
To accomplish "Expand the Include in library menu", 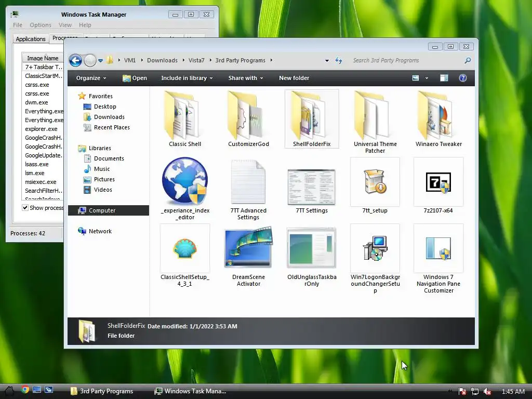I will [x=187, y=78].
